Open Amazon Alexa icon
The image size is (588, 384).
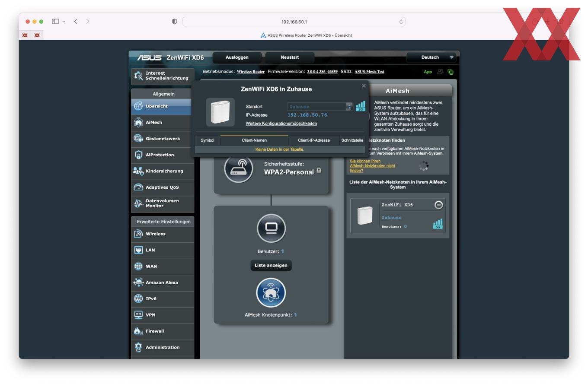point(138,282)
